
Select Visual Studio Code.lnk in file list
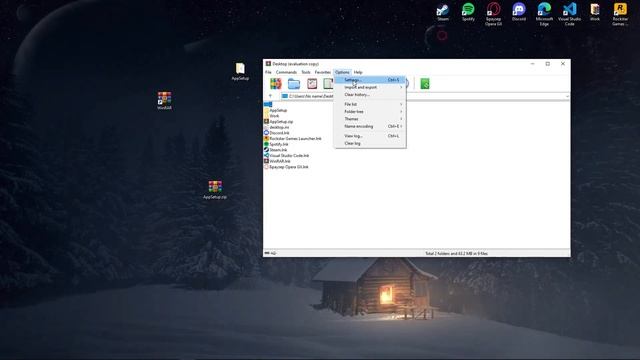coord(287,156)
